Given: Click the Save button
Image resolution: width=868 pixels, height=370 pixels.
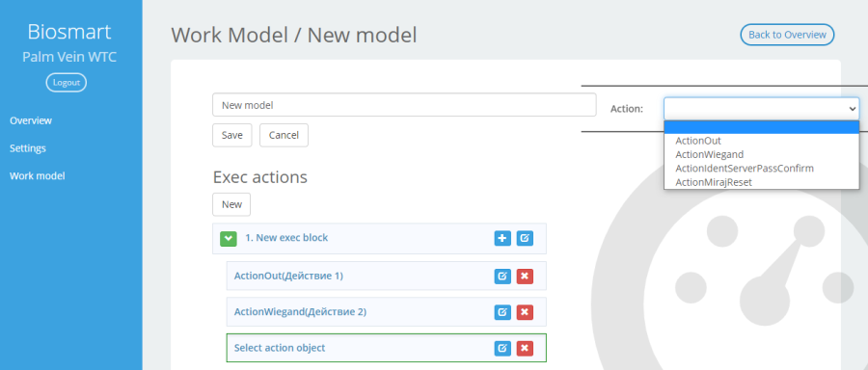Looking at the screenshot, I should tap(231, 135).
